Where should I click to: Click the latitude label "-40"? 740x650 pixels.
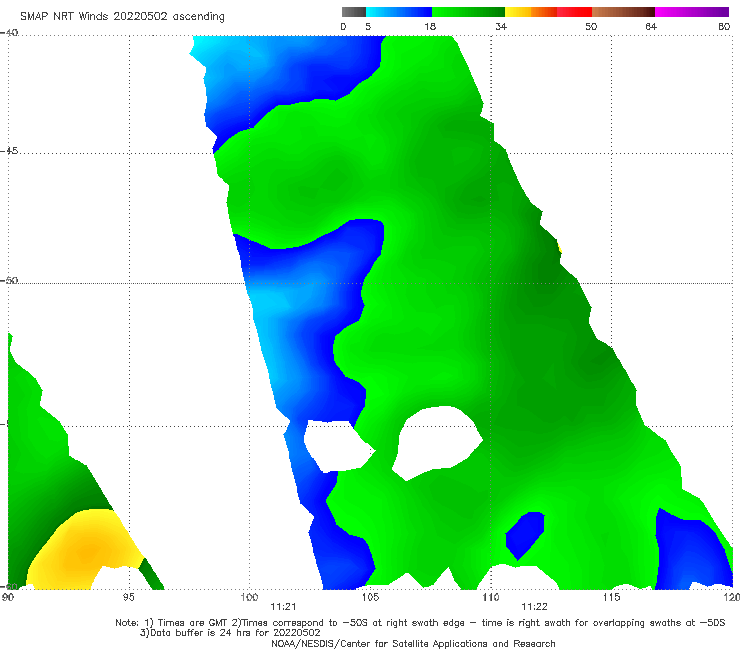(9, 33)
